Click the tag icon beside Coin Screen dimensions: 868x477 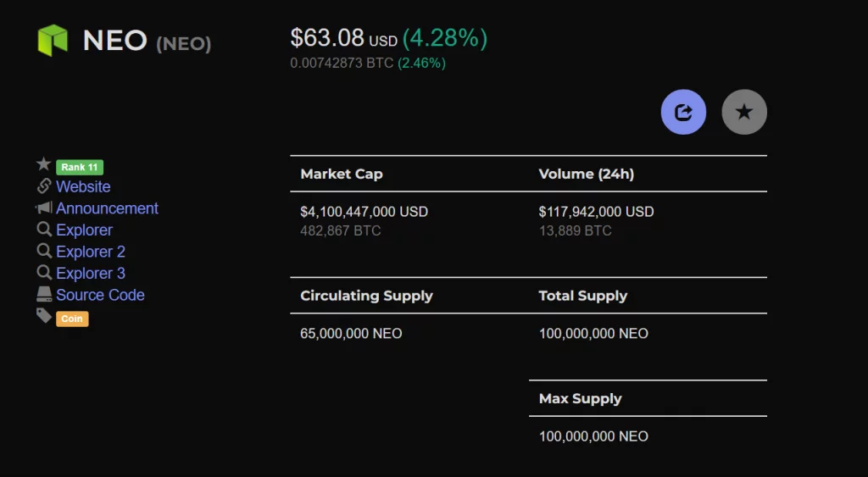click(x=44, y=315)
